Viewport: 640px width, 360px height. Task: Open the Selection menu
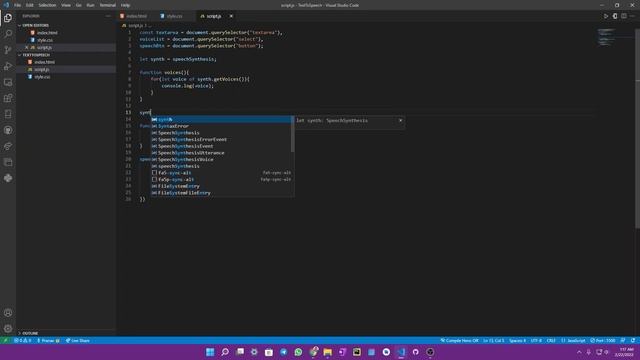coord(47,5)
